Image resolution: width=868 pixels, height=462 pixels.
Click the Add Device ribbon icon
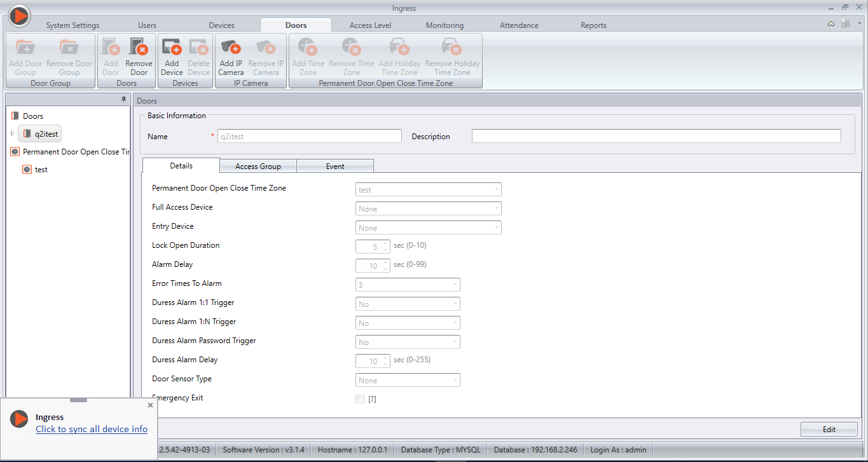(172, 48)
